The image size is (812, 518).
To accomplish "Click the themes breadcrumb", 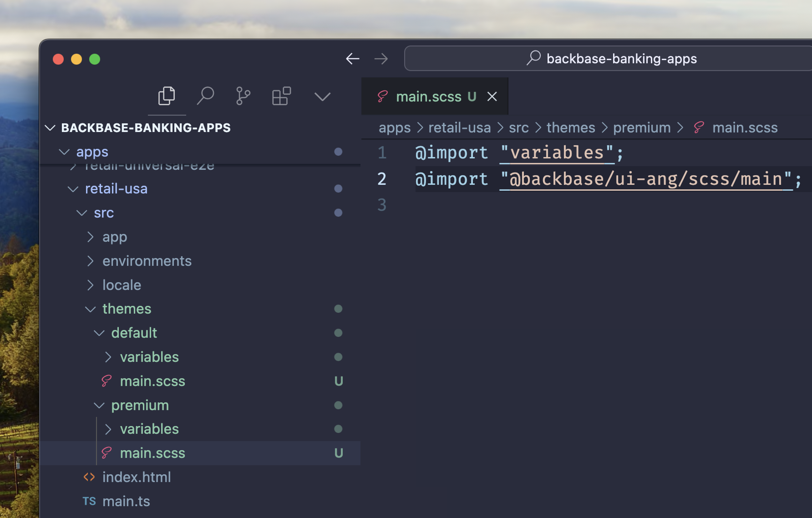I will click(x=571, y=128).
